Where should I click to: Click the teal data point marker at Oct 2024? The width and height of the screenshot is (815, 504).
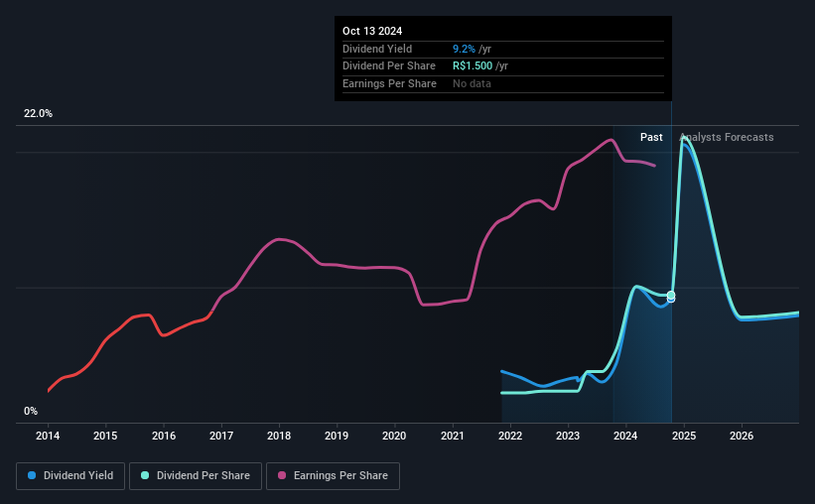pyautogui.click(x=671, y=295)
